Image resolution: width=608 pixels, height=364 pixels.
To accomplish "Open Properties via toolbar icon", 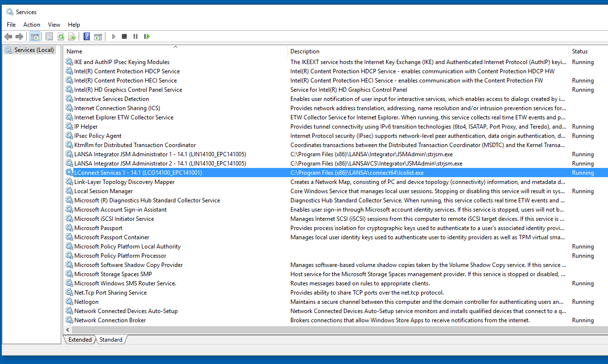I will (x=49, y=36).
